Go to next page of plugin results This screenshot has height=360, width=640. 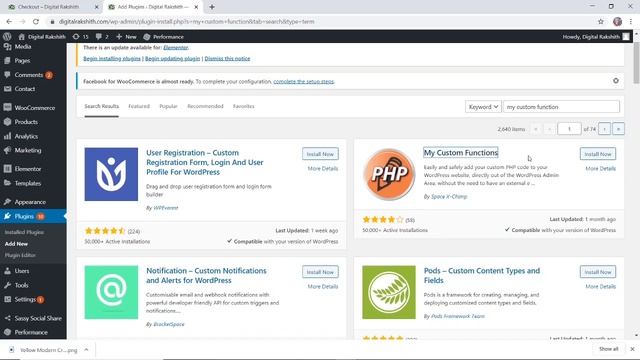coord(604,129)
